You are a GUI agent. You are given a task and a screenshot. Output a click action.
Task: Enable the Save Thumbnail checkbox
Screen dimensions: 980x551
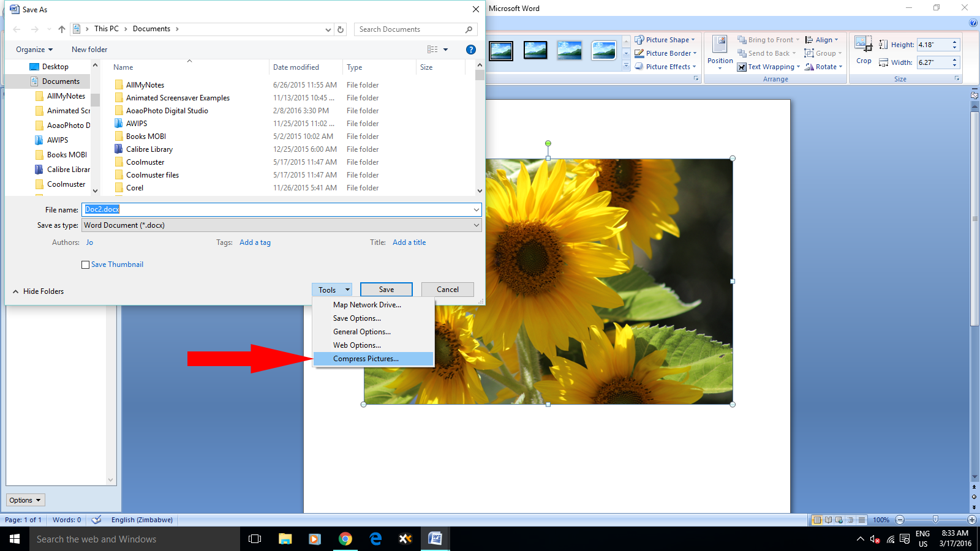tap(86, 264)
